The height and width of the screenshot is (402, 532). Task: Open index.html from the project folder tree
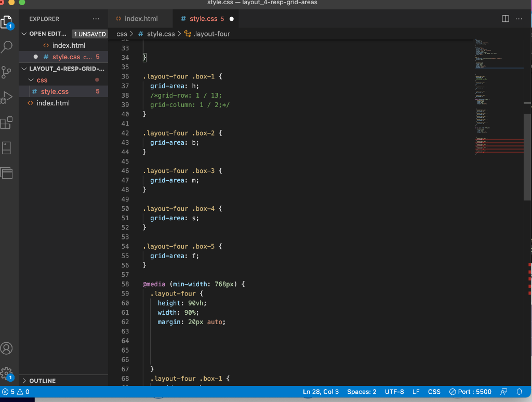(53, 103)
